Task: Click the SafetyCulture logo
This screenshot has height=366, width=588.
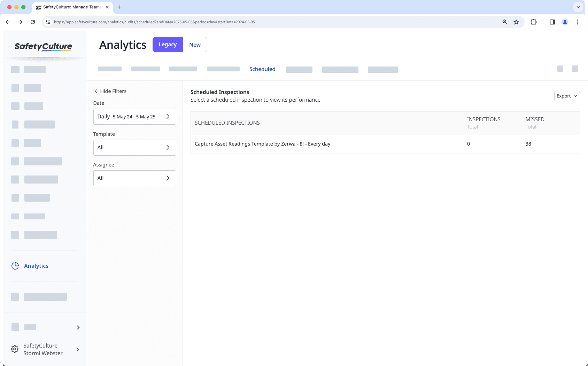Action: [43, 46]
